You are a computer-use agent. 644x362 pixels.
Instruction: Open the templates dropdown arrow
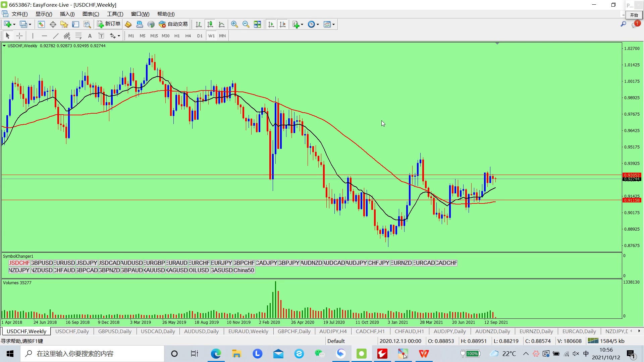[334, 24]
